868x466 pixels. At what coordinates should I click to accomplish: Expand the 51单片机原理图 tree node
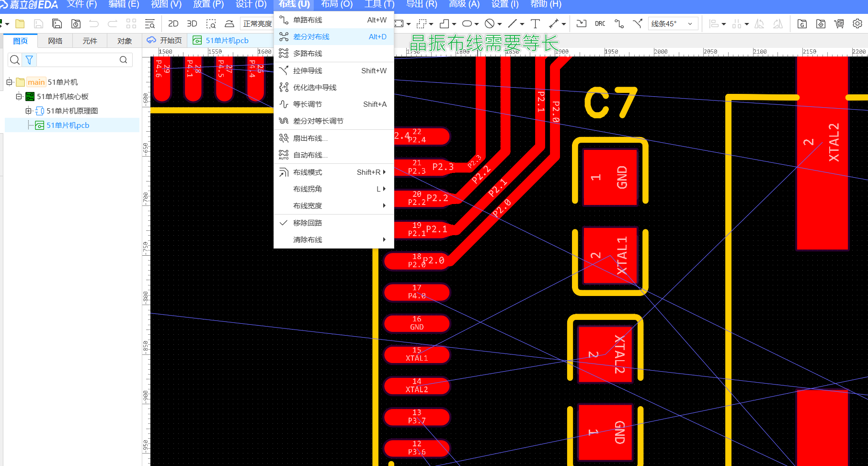click(28, 111)
